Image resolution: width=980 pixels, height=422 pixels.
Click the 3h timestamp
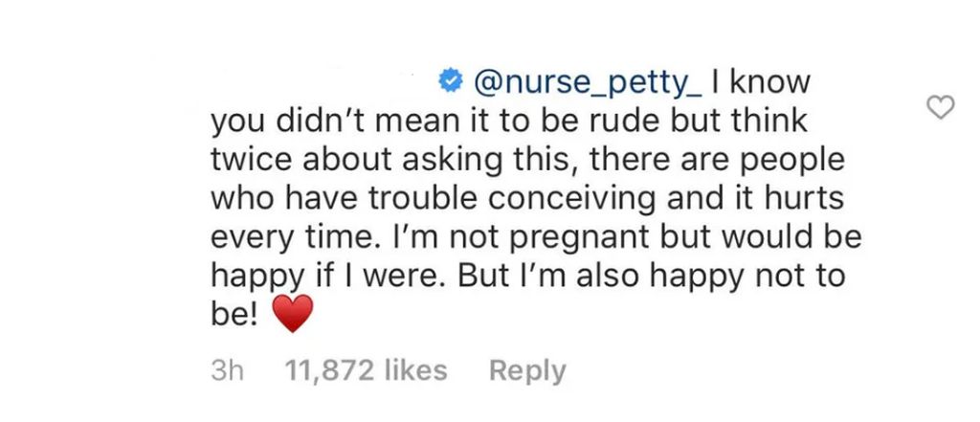coord(227,370)
